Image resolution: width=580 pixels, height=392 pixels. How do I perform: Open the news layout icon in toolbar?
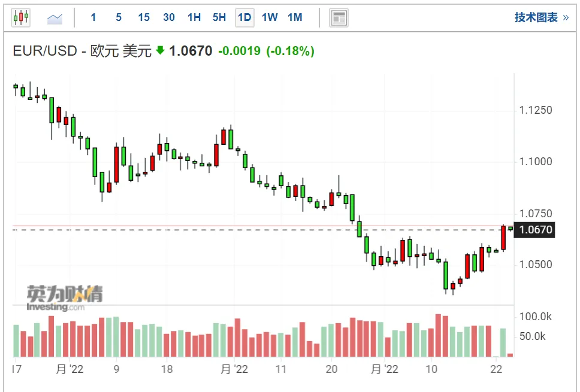339,18
